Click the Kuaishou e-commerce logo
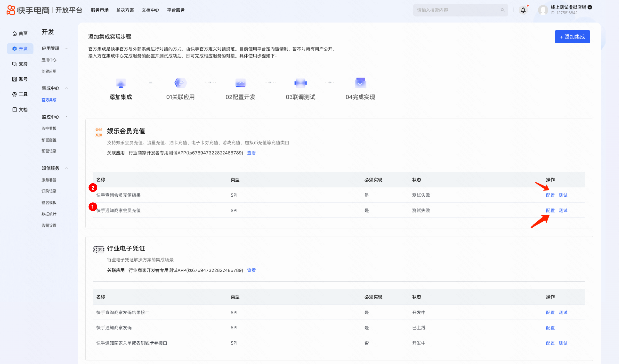The height and width of the screenshot is (364, 619). point(28,10)
